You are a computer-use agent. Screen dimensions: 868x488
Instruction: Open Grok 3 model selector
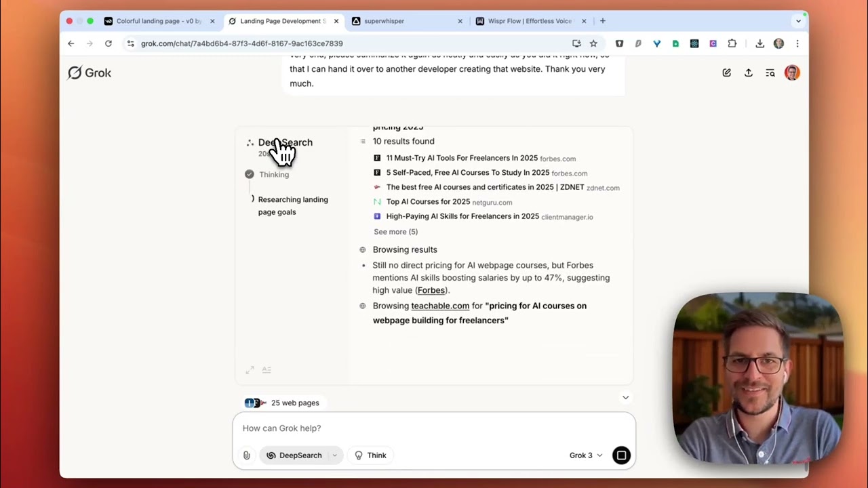coord(586,455)
